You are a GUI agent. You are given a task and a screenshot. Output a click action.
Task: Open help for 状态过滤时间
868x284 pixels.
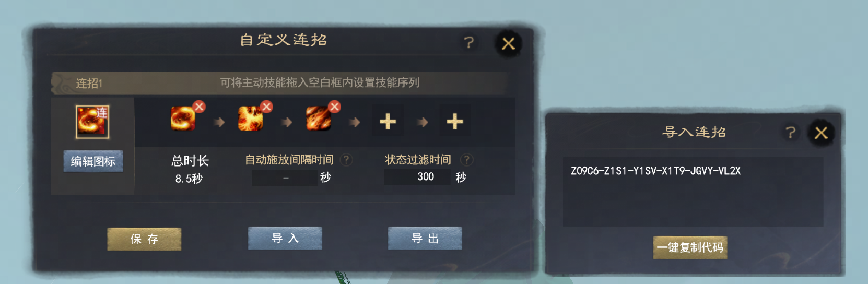(466, 160)
